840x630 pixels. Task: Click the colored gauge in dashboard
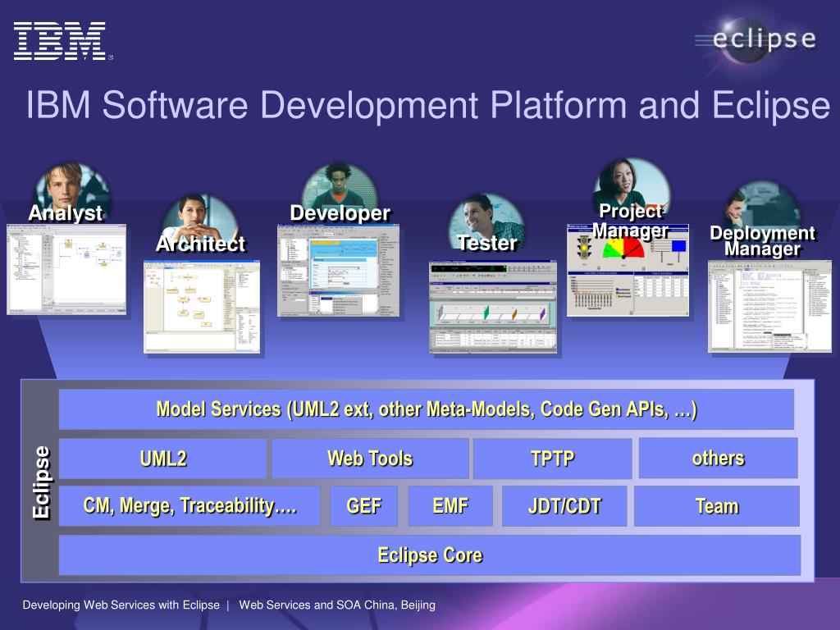click(x=623, y=249)
